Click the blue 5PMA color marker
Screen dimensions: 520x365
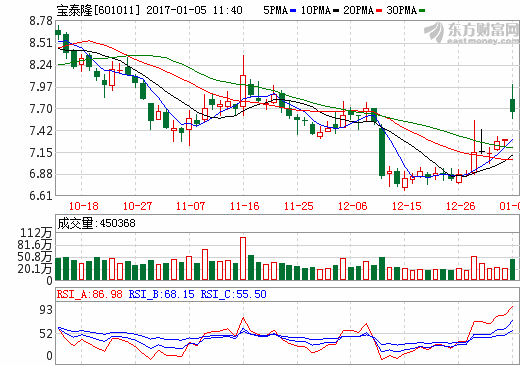click(x=293, y=11)
